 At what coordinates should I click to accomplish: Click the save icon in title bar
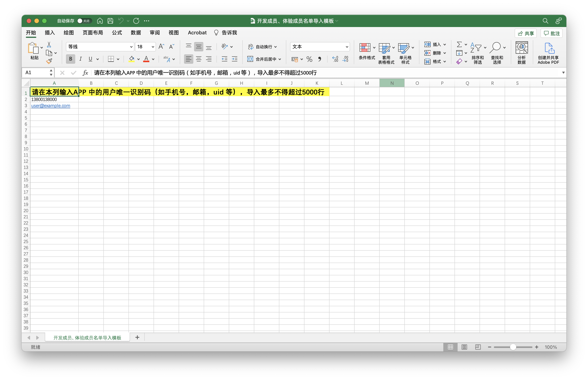[111, 21]
